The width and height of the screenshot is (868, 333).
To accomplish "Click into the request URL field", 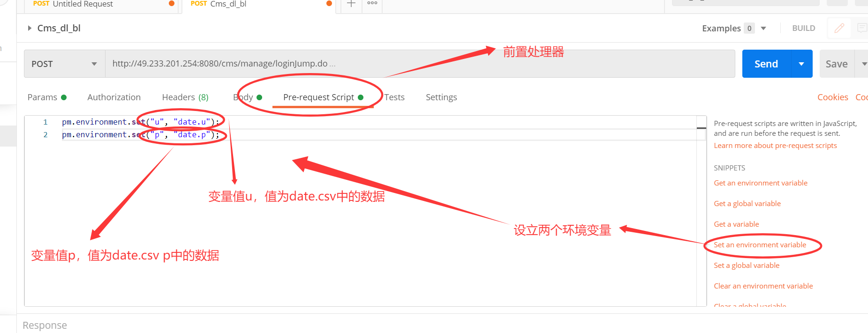I will [x=420, y=64].
